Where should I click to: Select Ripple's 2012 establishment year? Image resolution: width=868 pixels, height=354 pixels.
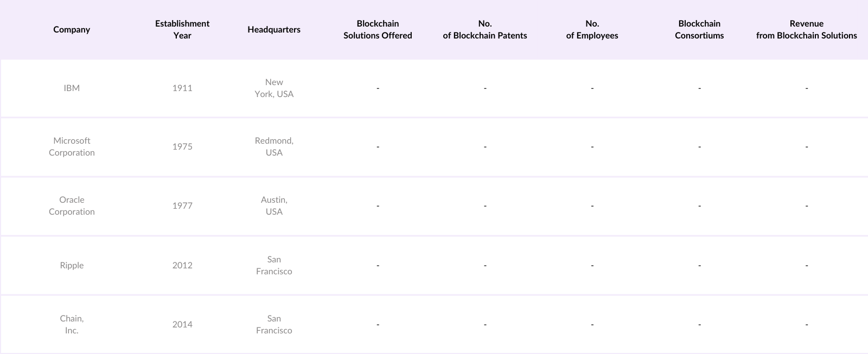[182, 266]
